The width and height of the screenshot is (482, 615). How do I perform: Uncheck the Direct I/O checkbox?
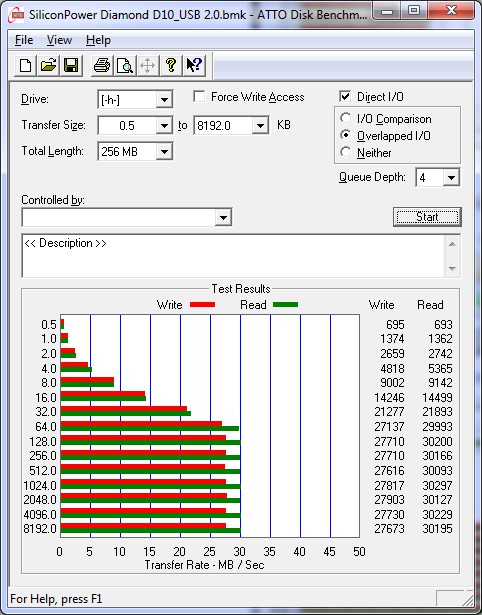point(345,96)
